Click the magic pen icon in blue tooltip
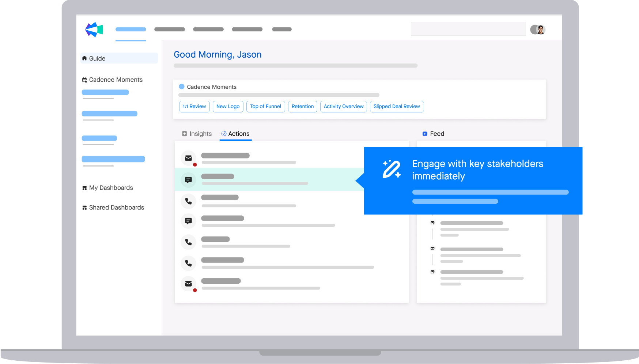 392,169
